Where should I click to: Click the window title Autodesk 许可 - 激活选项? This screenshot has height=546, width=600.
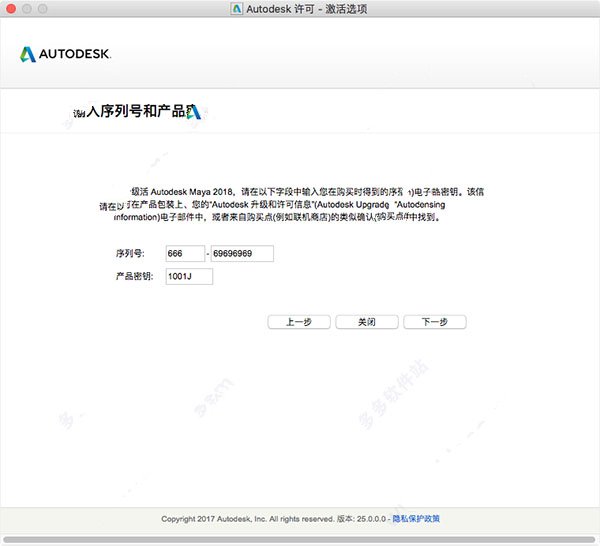coord(307,9)
